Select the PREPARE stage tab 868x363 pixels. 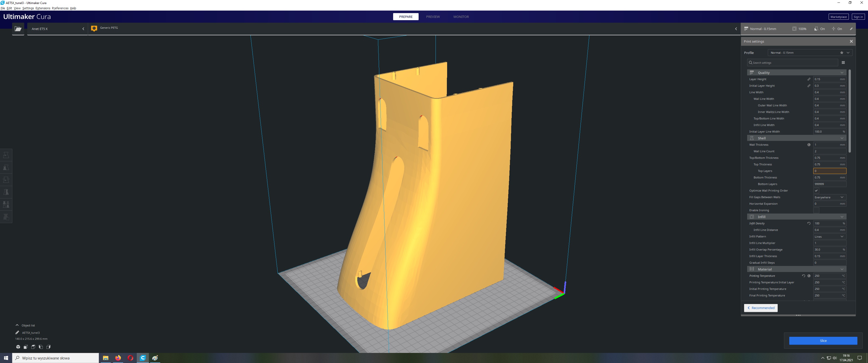click(406, 16)
